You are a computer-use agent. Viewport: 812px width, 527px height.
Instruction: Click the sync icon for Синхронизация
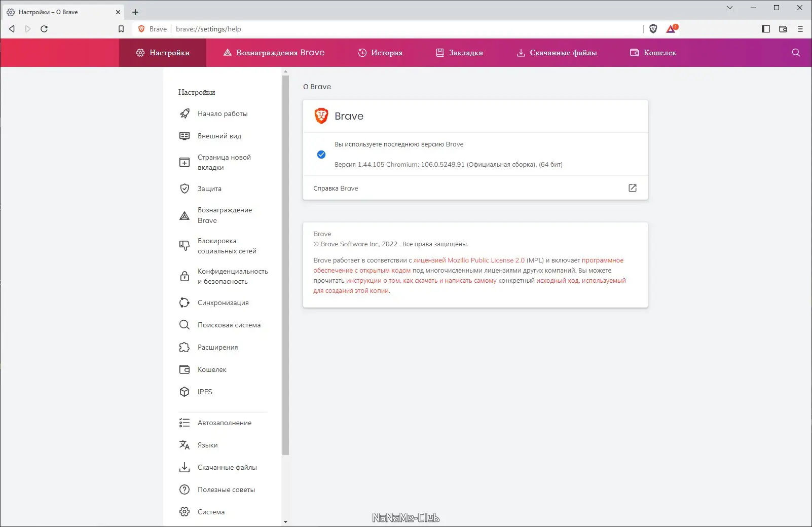click(184, 303)
